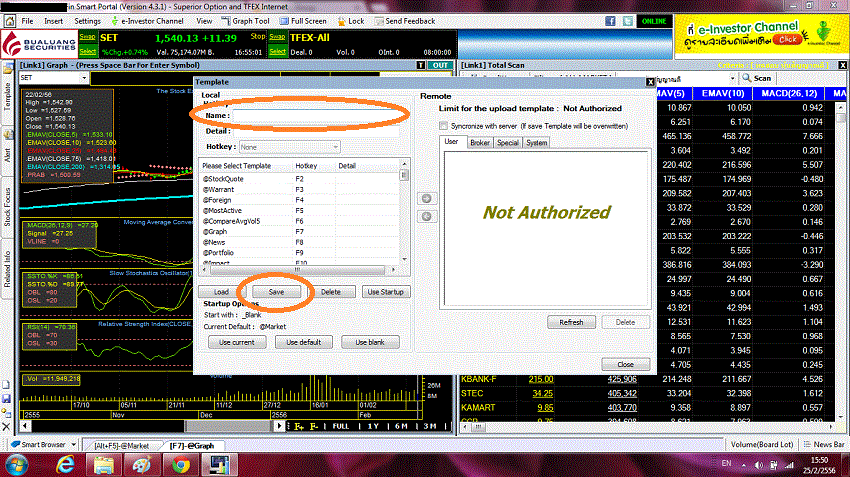
Task: Switch to the System tab
Action: point(536,143)
